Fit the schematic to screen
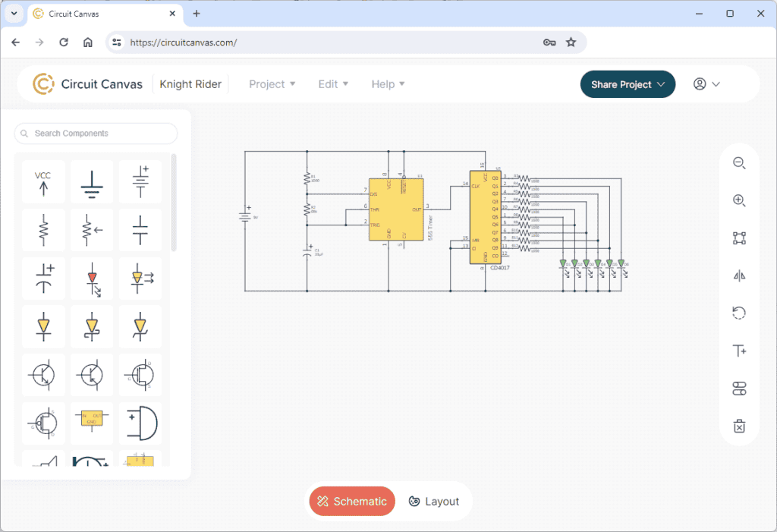Screen dimensions: 777x532 point(739,238)
